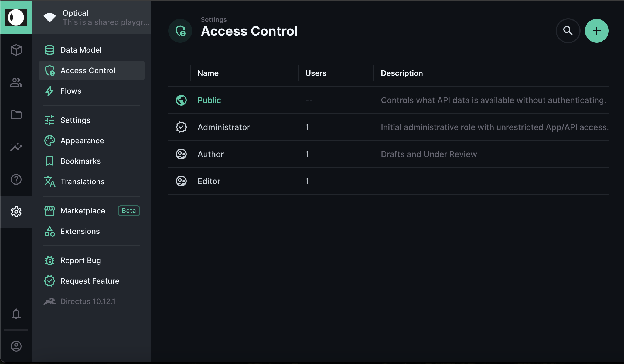Click the Marketplace storefront icon

pos(50,211)
